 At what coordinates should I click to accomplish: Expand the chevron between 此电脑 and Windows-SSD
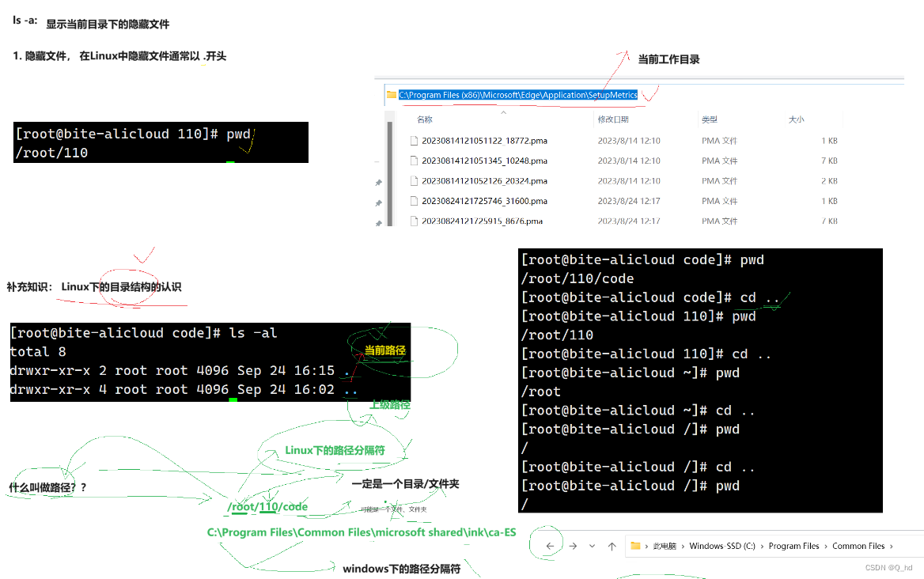(683, 546)
